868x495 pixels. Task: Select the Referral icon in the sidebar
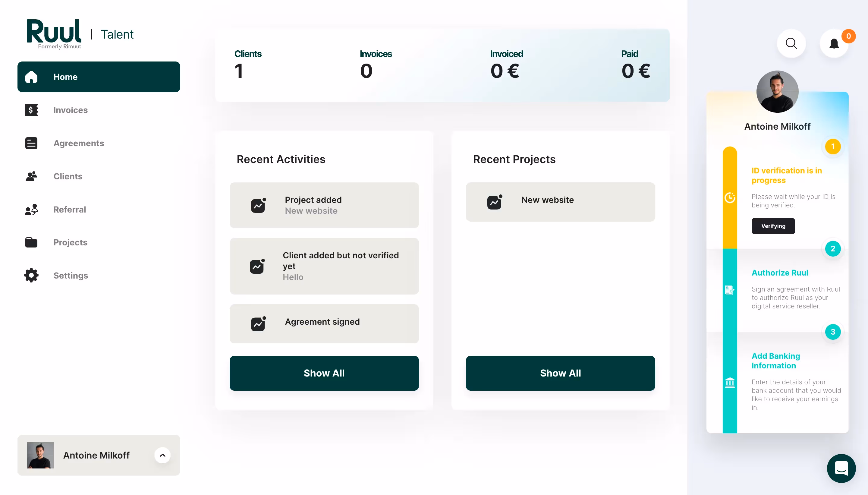pos(31,210)
